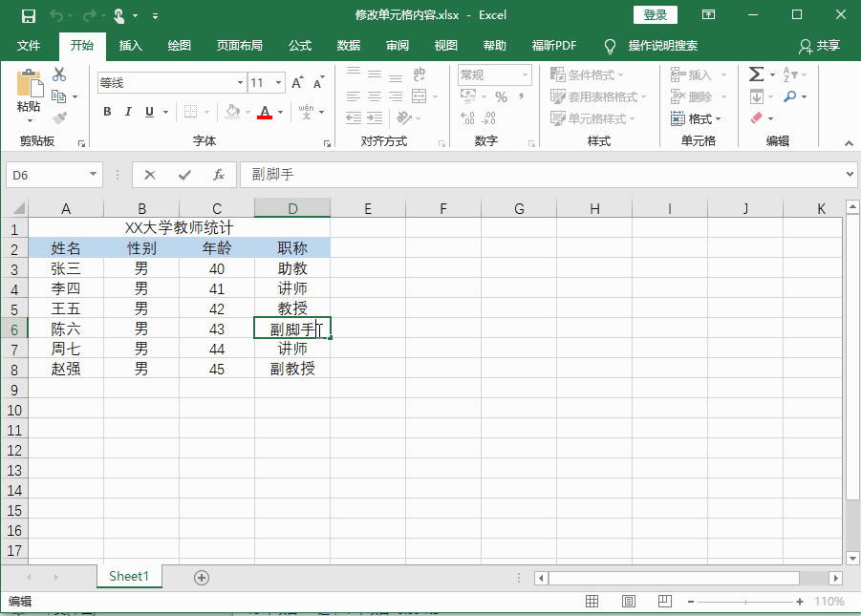
Task: Click the 登录 sign-in button
Action: (656, 15)
